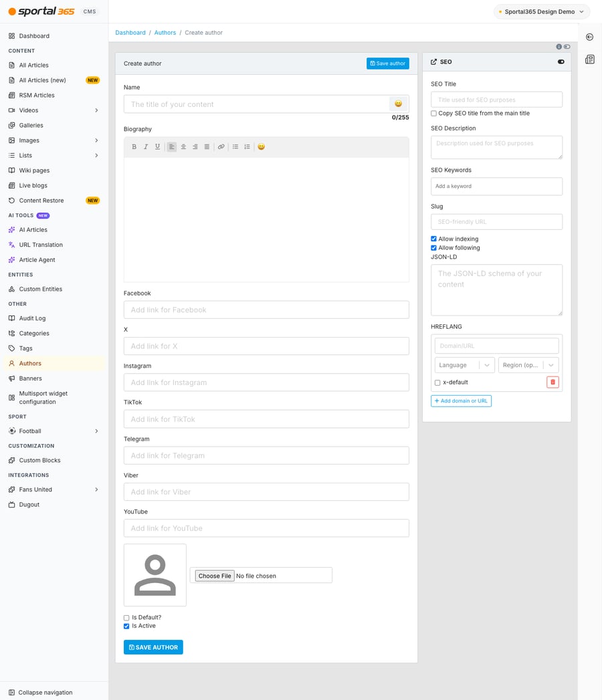Open the news panel icon in right rail
This screenshot has height=700, width=602.
[589, 60]
